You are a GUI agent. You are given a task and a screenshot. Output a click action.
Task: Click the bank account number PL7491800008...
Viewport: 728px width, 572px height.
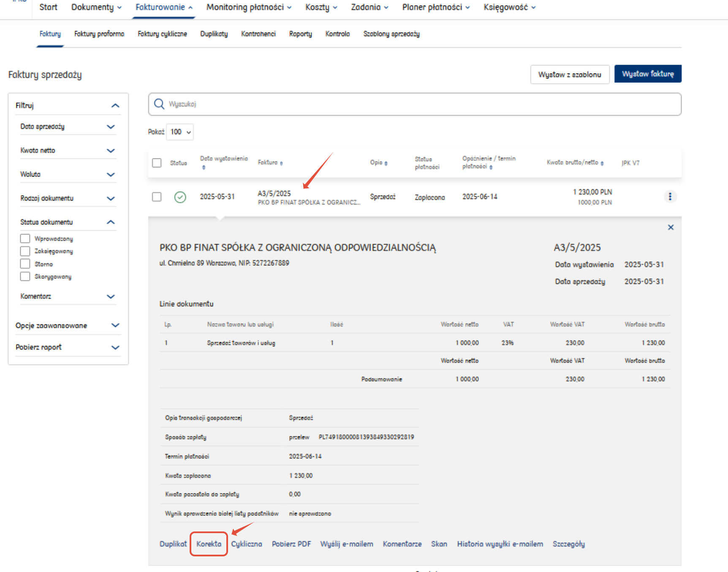[366, 437]
